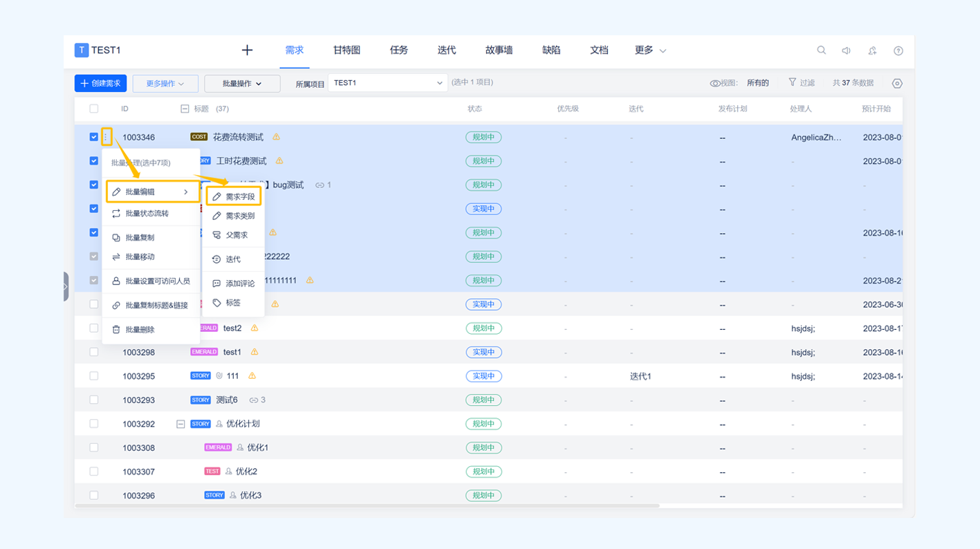The width and height of the screenshot is (980, 549).
Task: Check the checkbox for row 1003298
Action: [x=94, y=352]
